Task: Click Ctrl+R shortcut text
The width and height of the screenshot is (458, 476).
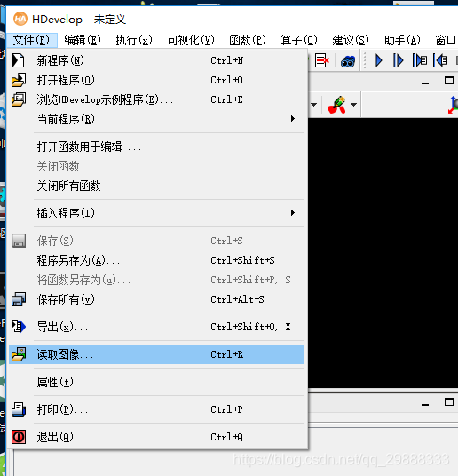Action: (226, 354)
